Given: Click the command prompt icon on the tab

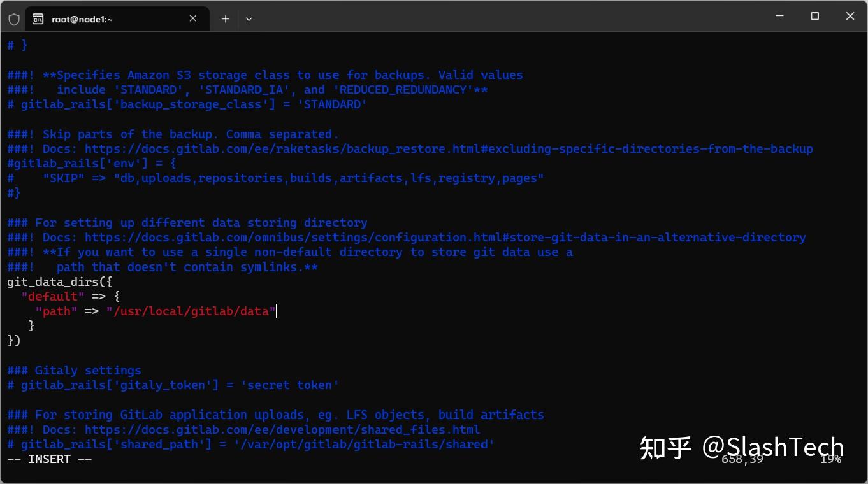Looking at the screenshot, I should click(x=38, y=18).
